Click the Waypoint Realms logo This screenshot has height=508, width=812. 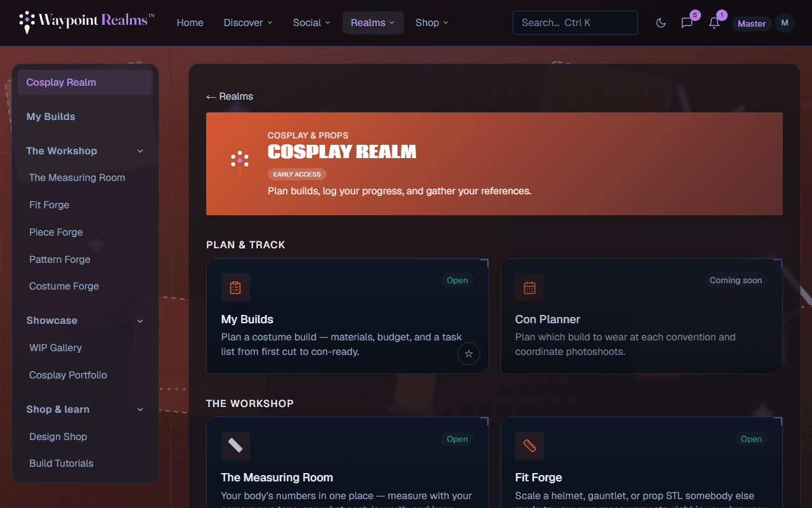87,22
